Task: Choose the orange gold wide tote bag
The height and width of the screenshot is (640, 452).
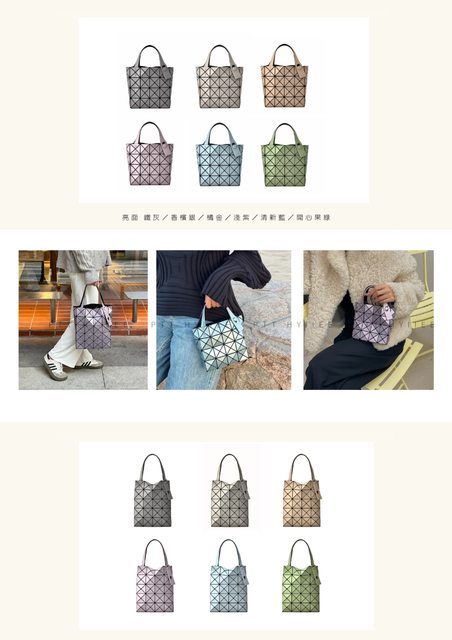Action: pyautogui.click(x=284, y=76)
